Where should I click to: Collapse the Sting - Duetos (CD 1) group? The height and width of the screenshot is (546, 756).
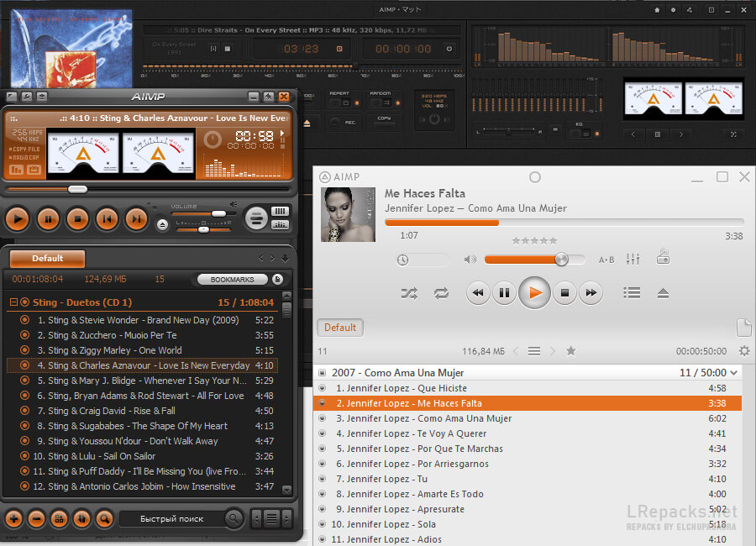pyautogui.click(x=13, y=302)
